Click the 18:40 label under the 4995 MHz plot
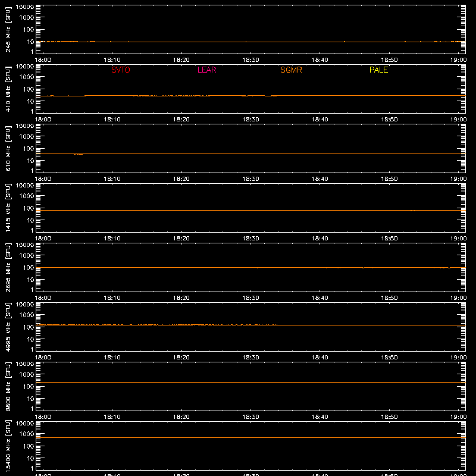 coord(320,358)
